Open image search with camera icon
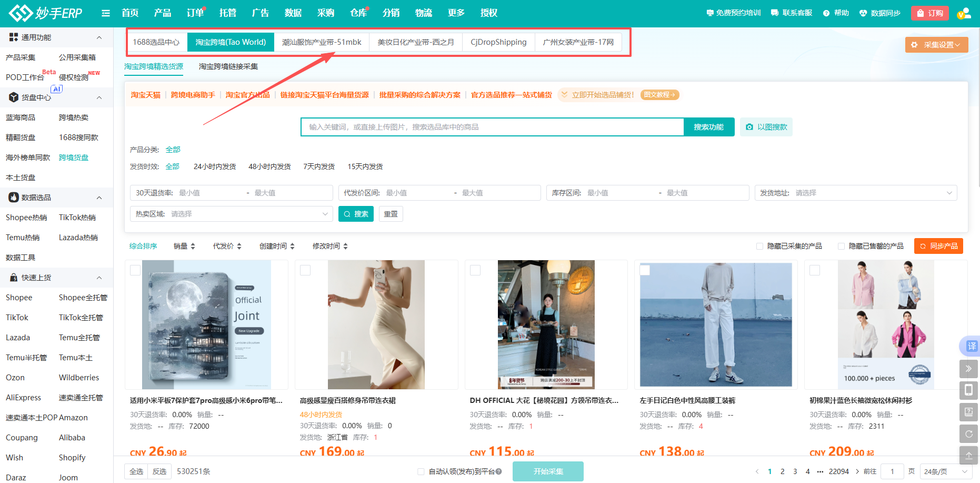Viewport: 980px width, 483px height. coord(766,127)
